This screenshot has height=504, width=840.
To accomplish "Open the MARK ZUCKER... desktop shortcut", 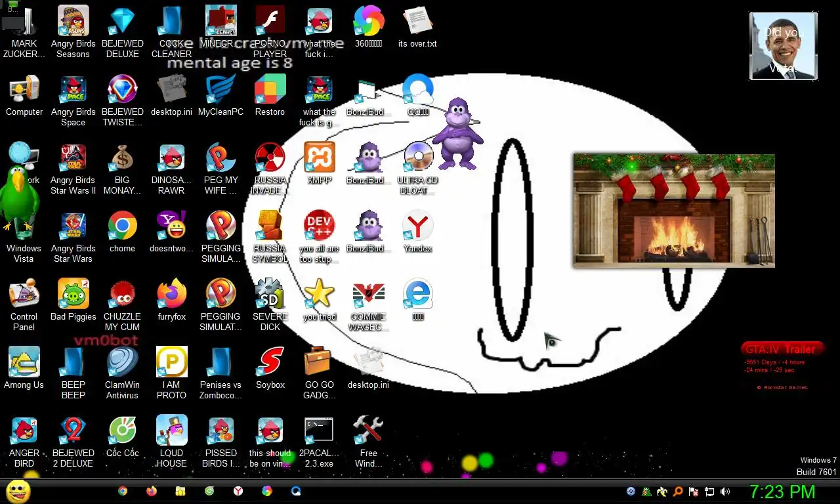I will coord(24,31).
